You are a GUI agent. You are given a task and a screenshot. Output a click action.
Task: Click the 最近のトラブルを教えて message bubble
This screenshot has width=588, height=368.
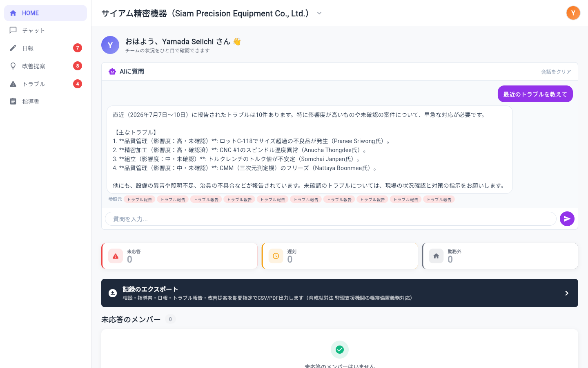535,94
